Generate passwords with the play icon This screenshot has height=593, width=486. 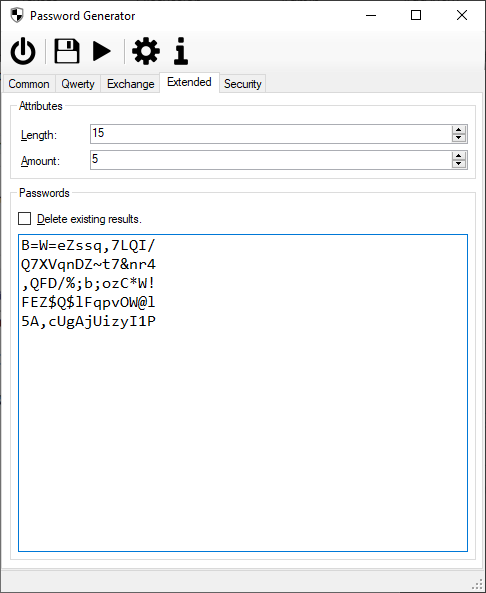pyautogui.click(x=102, y=51)
